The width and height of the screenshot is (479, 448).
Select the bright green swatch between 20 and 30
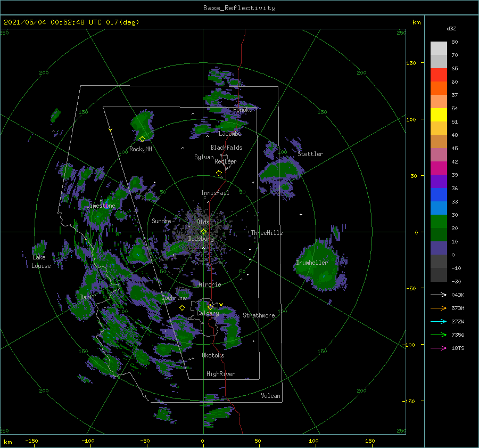point(439,222)
